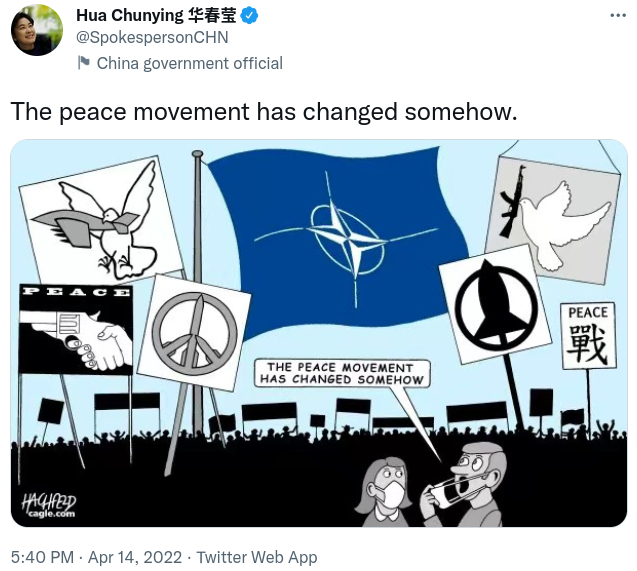Click the government official flag icon
Viewport: 637px width, 571px height.
tap(84, 63)
